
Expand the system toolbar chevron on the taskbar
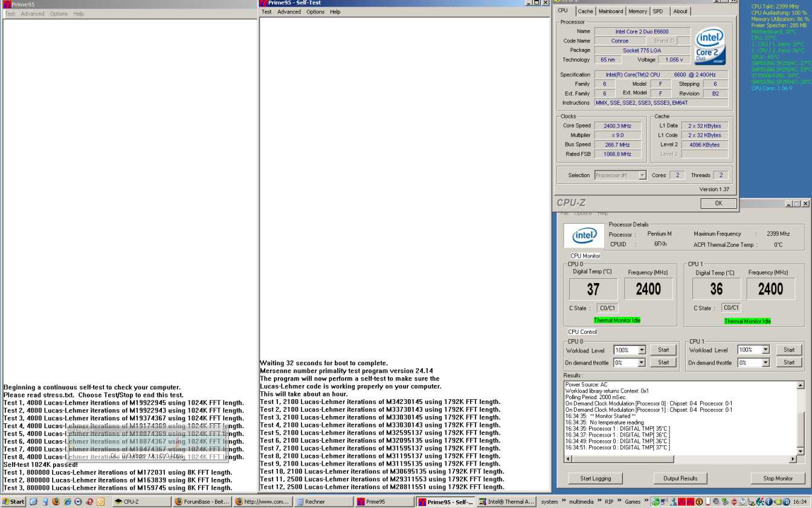tap(564, 501)
